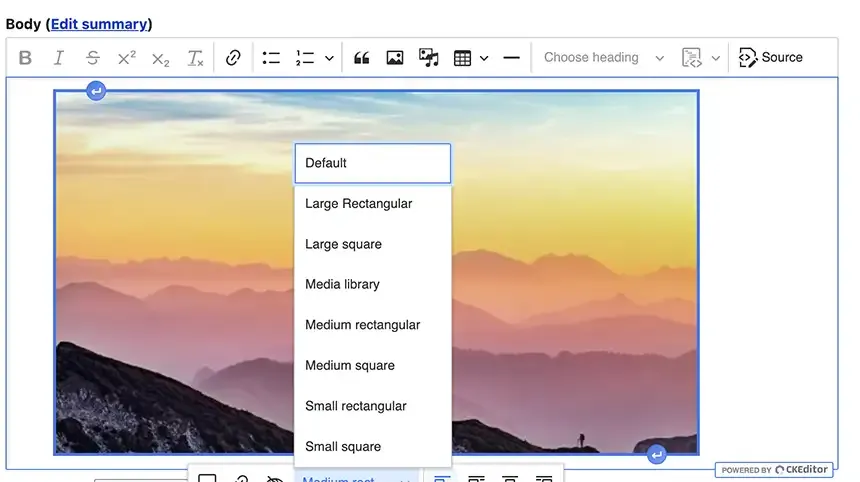Apply subscript formatting
The image size is (860, 482).
pos(161,58)
